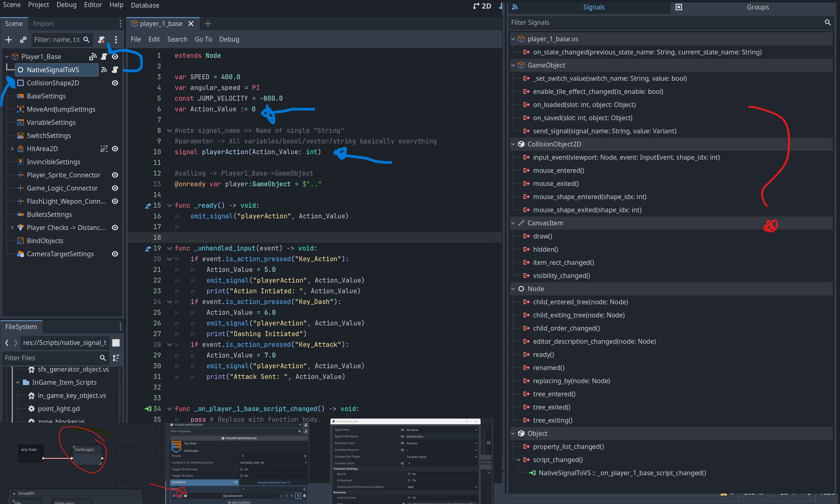Hide the Player_Sprite_Connector node
Screen dimensions: 840x504
[115, 175]
